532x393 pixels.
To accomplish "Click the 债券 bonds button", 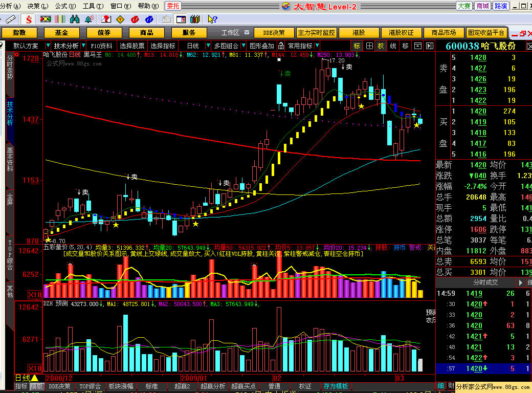I will click(x=104, y=33).
